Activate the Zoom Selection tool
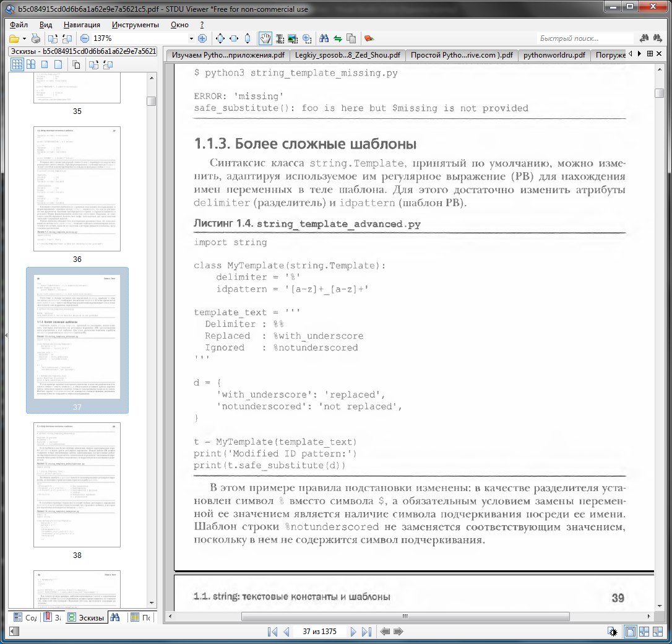Viewport: 672px width, 644px height. [307, 38]
